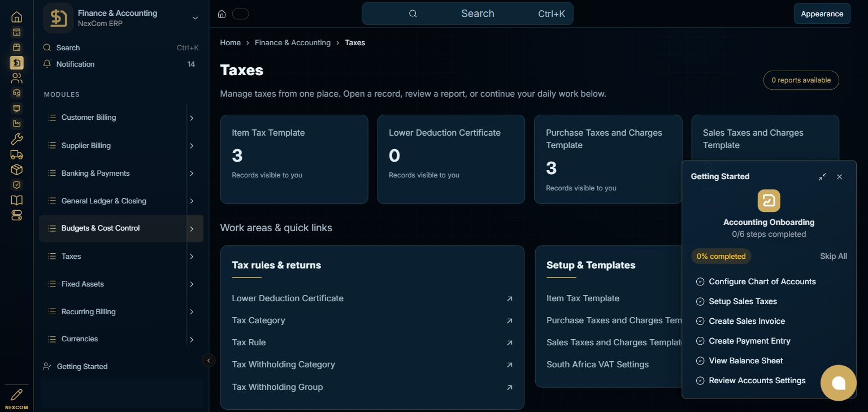Open arrow icon beside Tax Withholding Group
The width and height of the screenshot is (868, 412).
point(510,387)
